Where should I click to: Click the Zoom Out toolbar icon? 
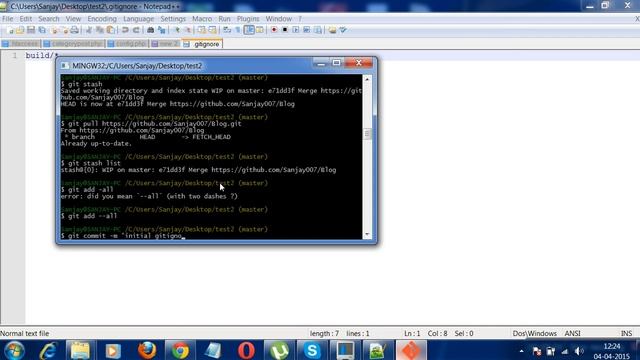tap(187, 30)
